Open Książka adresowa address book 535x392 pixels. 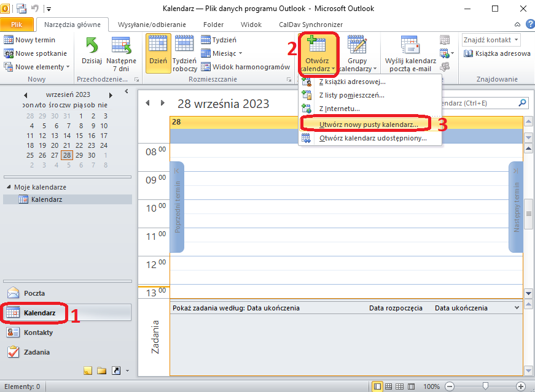point(497,53)
